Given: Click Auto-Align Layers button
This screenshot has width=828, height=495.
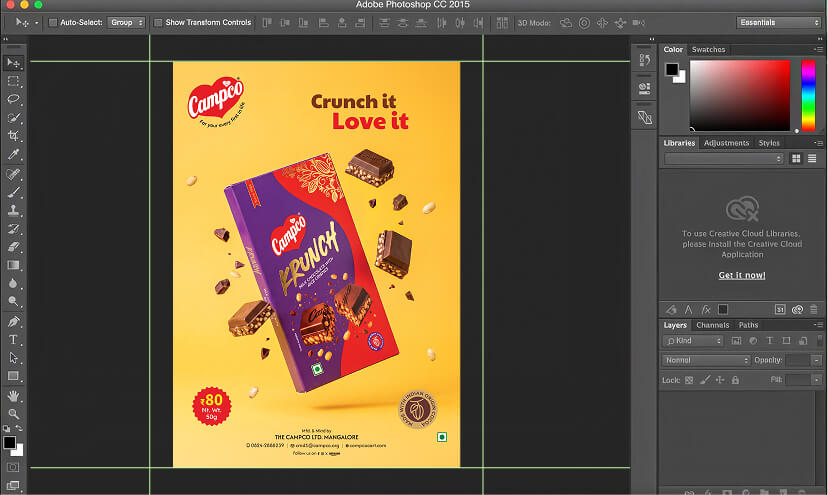Looking at the screenshot, I should pos(502,23).
